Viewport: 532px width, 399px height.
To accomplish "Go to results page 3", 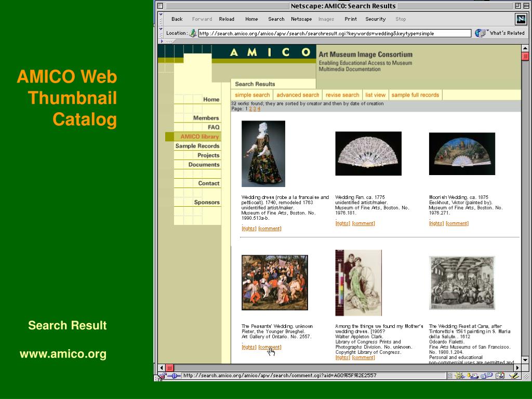I will (255, 109).
